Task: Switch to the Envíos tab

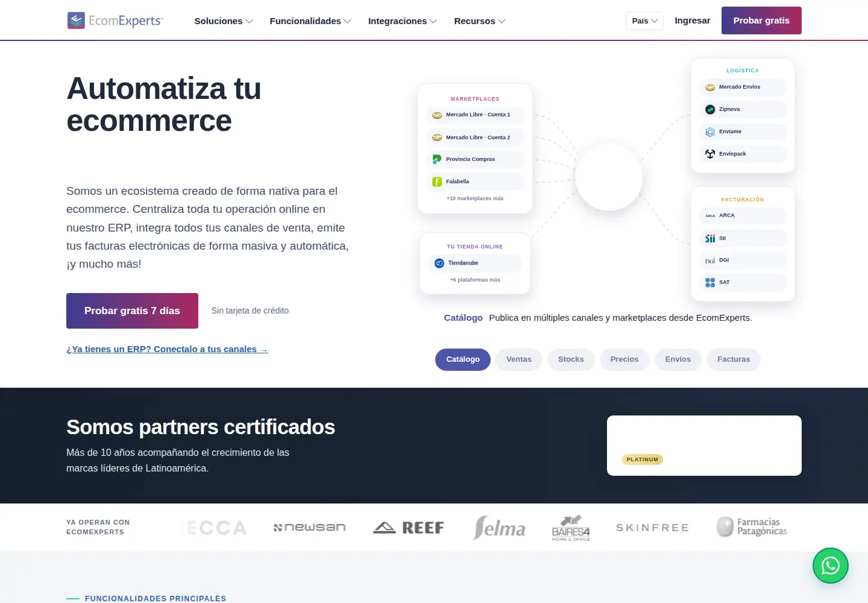Action: pos(678,359)
